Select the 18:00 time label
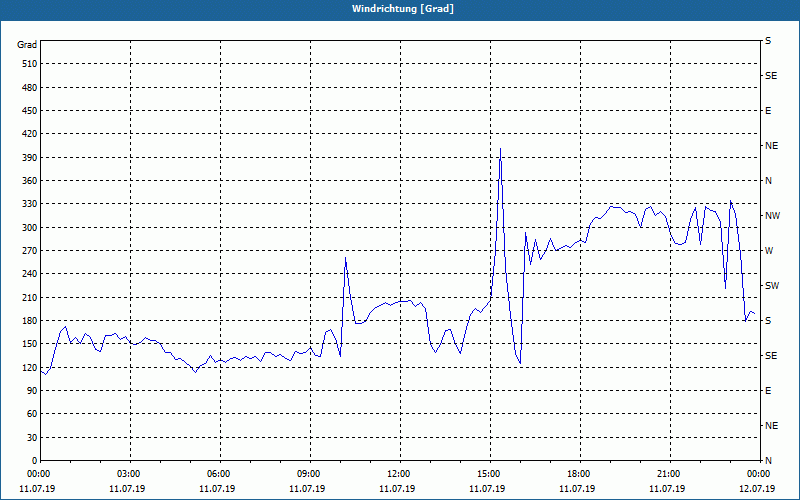 (579, 474)
